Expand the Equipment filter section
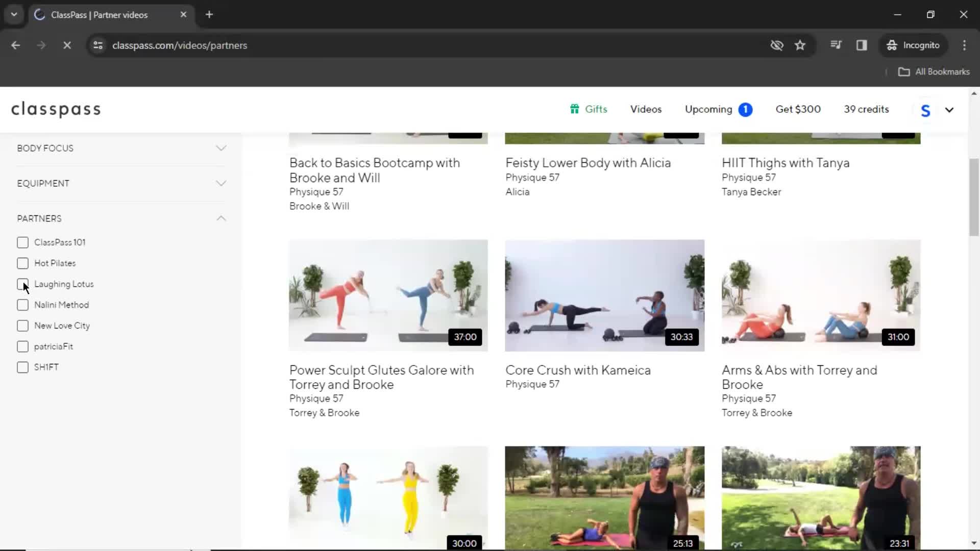Viewport: 980px width, 551px height. coord(121,184)
